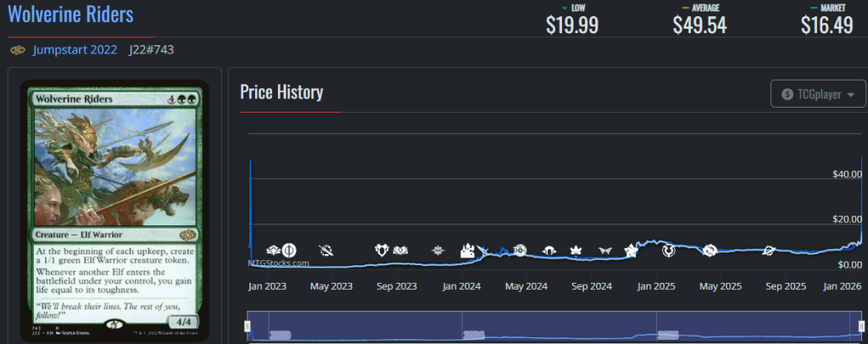Click the Jumpstart 2022 set symbol icon

click(x=18, y=50)
